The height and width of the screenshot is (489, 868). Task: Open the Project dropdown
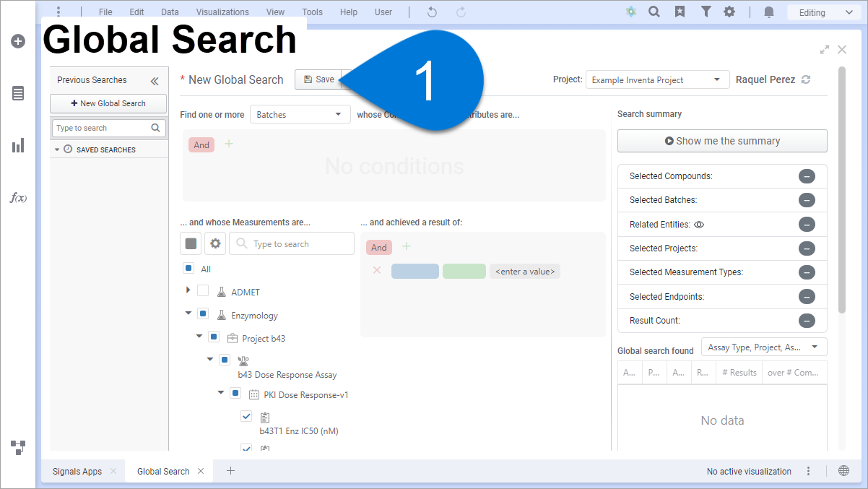pyautogui.click(x=657, y=79)
